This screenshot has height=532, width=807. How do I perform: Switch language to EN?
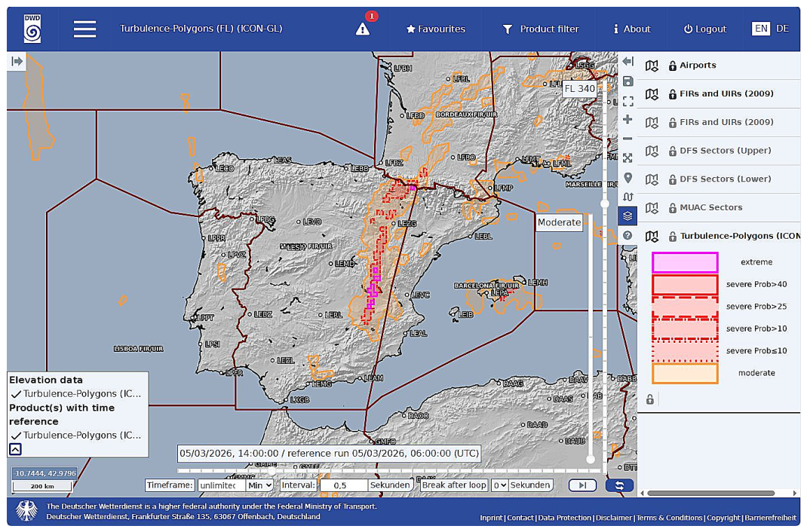pyautogui.click(x=761, y=29)
